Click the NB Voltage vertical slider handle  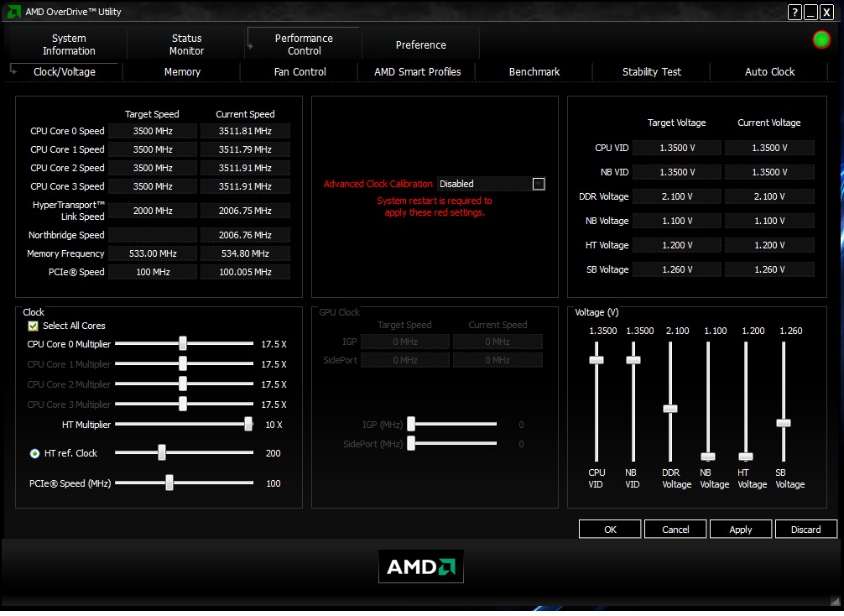(x=708, y=457)
